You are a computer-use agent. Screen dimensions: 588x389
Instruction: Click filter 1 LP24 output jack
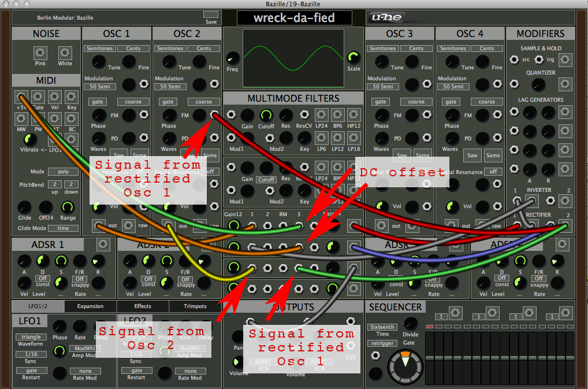[321, 115]
